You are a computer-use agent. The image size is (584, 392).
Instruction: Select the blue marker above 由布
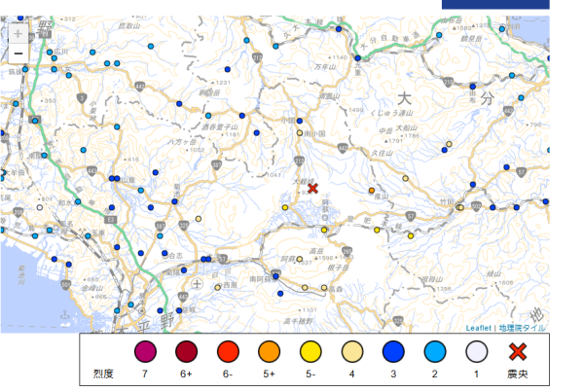[x=473, y=87]
